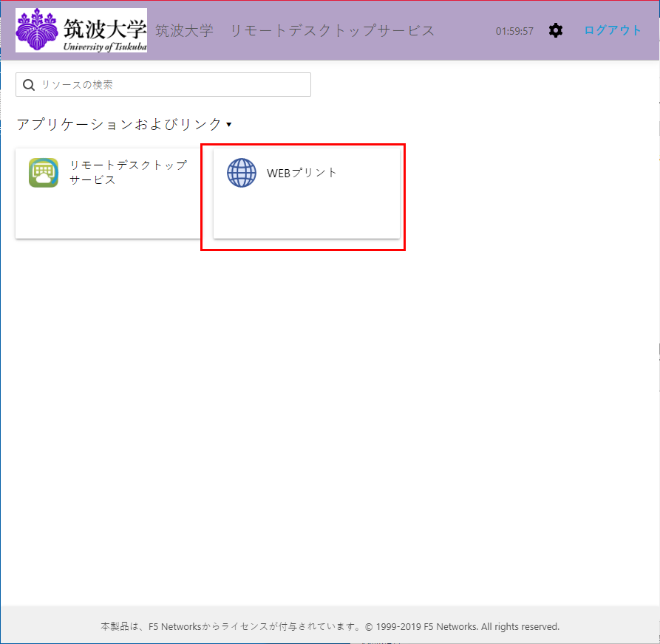Click the session timer 01:59:57
Image resolution: width=660 pixels, height=644 pixels.
[514, 31]
